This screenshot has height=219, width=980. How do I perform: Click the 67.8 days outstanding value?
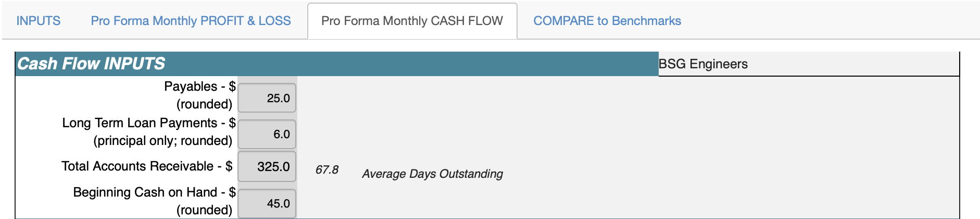point(327,169)
